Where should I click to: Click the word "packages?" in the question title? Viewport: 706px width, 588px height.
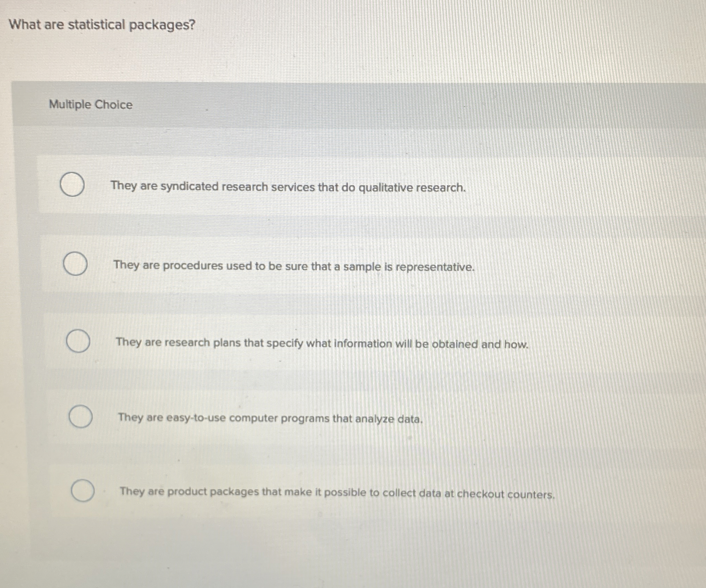(162, 26)
